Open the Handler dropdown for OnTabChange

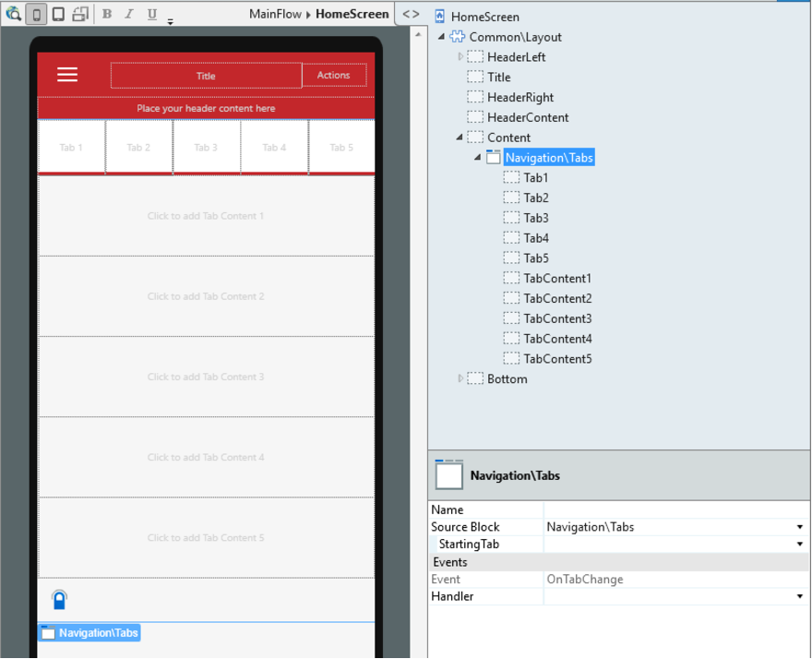coord(800,596)
